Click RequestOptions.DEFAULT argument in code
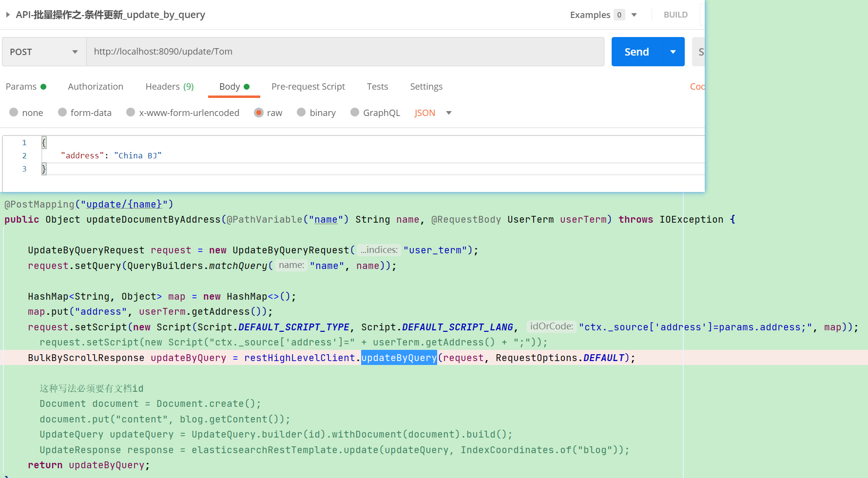The image size is (868, 478). (560, 358)
